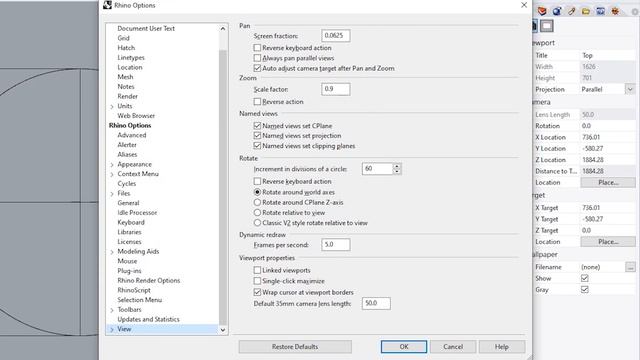Confirm with the OK button
The height and width of the screenshot is (360, 640).
404,347
